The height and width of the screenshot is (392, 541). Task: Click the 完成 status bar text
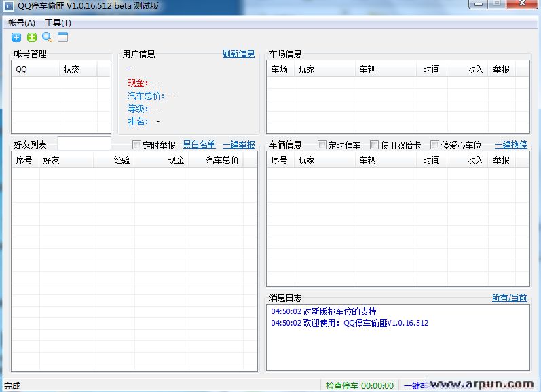[12, 386]
